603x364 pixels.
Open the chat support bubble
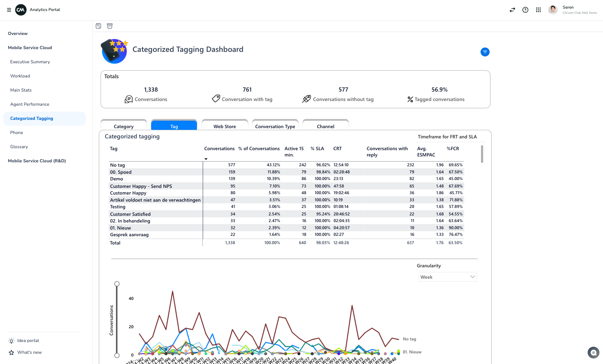tap(593, 353)
